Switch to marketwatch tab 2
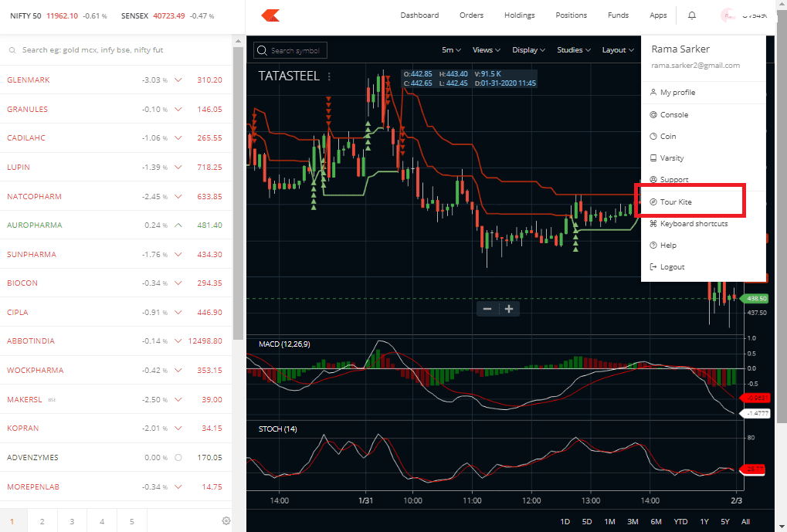The height and width of the screenshot is (532, 787). pos(42,521)
